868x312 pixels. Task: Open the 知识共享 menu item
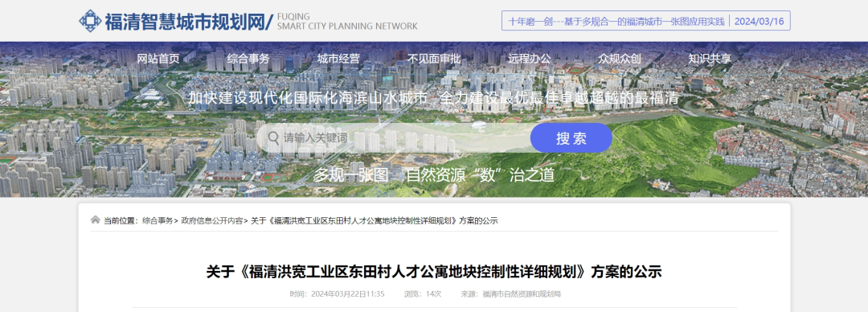point(710,59)
